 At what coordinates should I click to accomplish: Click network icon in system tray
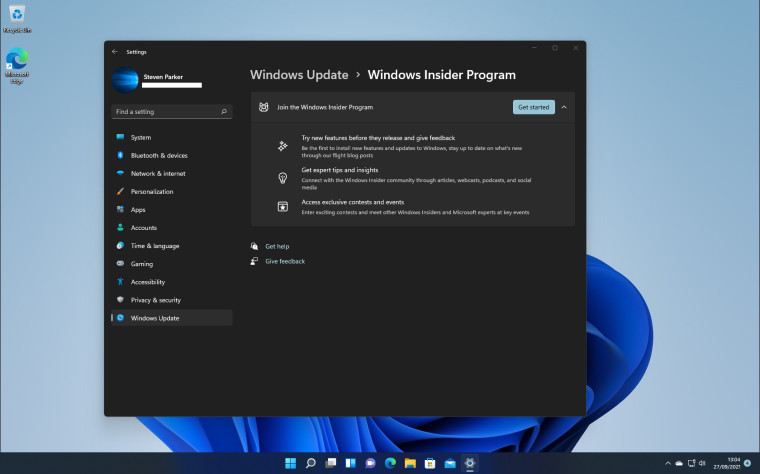pyautogui.click(x=692, y=463)
